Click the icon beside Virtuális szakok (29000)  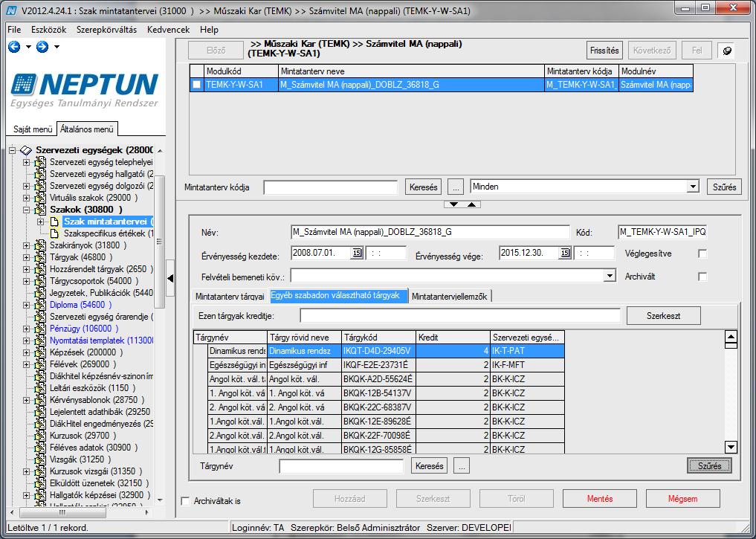click(40, 199)
